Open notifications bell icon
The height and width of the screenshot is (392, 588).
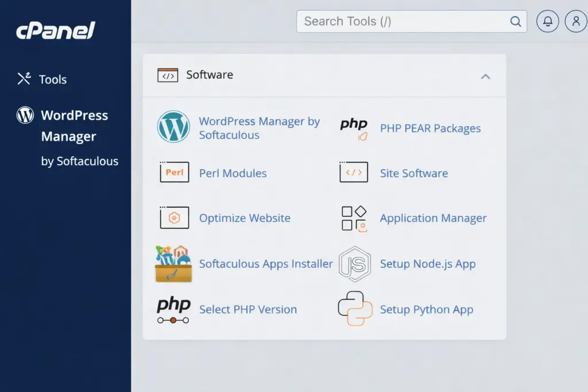(547, 21)
